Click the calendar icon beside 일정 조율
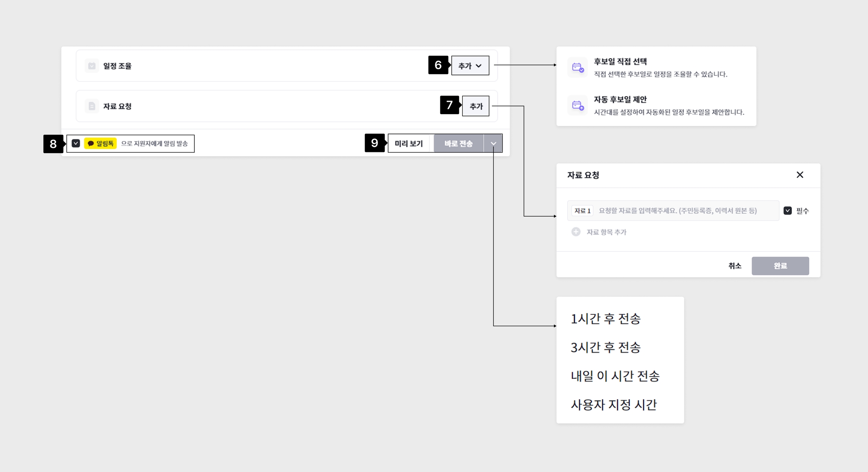The width and height of the screenshot is (868, 472). click(92, 66)
